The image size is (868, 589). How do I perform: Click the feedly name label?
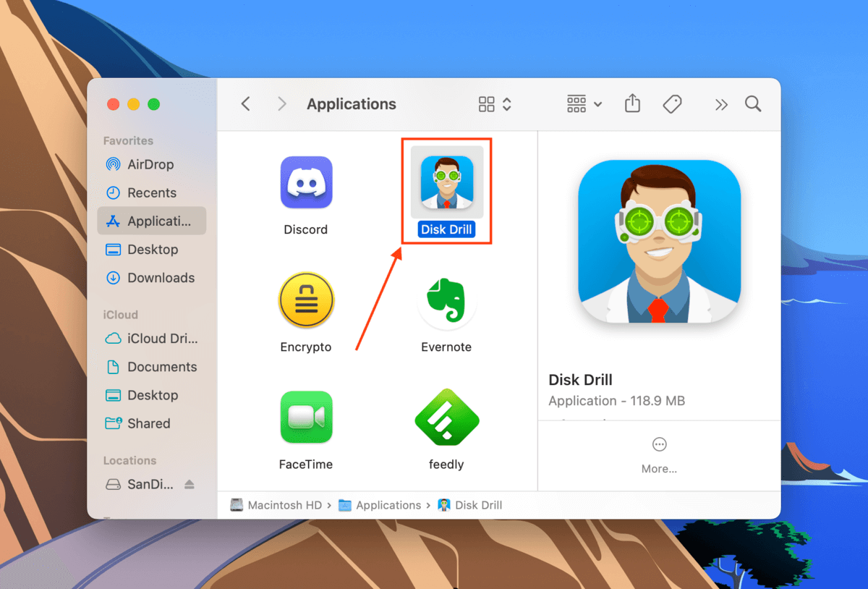446,464
